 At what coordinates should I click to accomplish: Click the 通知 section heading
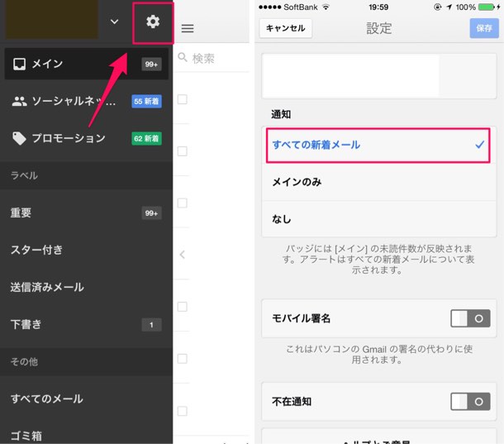point(281,114)
